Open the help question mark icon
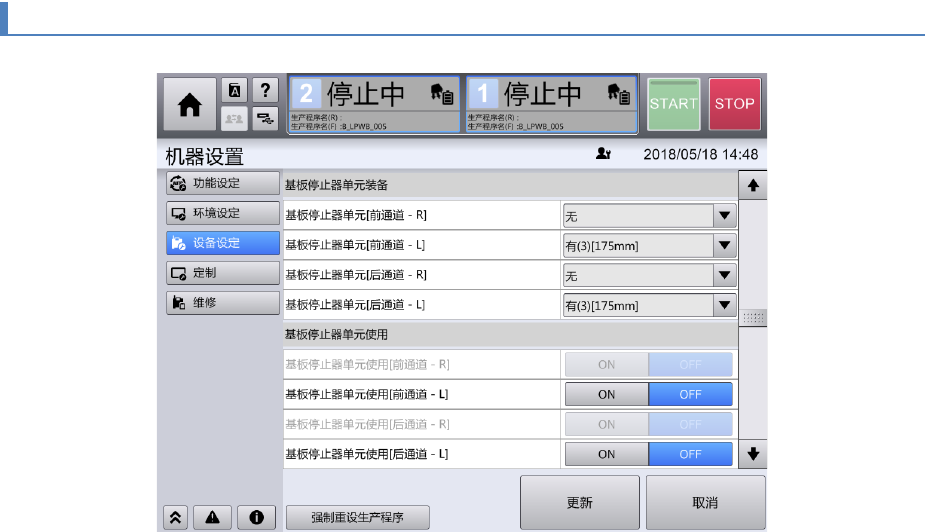 click(265, 90)
